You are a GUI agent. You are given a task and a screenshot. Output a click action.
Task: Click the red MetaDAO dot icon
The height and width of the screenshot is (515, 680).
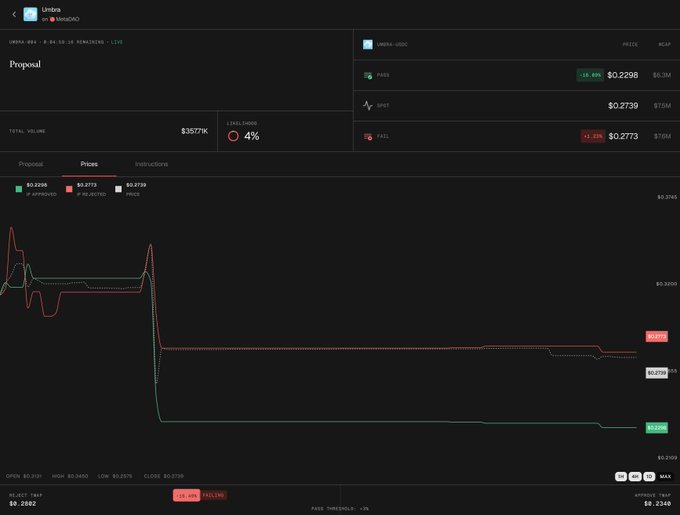pos(52,19)
